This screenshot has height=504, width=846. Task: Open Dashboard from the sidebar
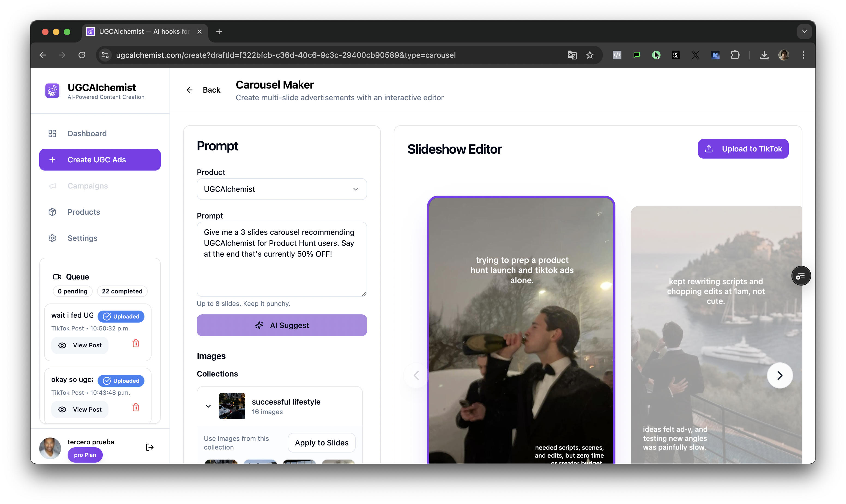87,133
